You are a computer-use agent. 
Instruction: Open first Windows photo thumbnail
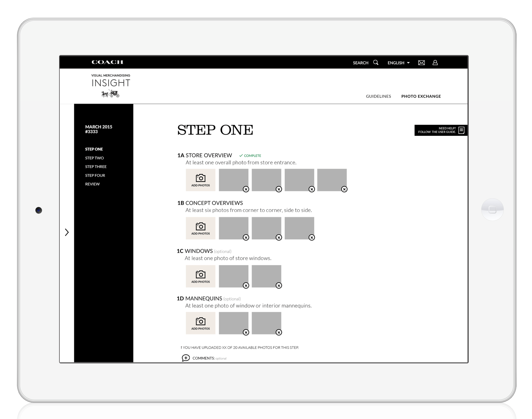(233, 276)
